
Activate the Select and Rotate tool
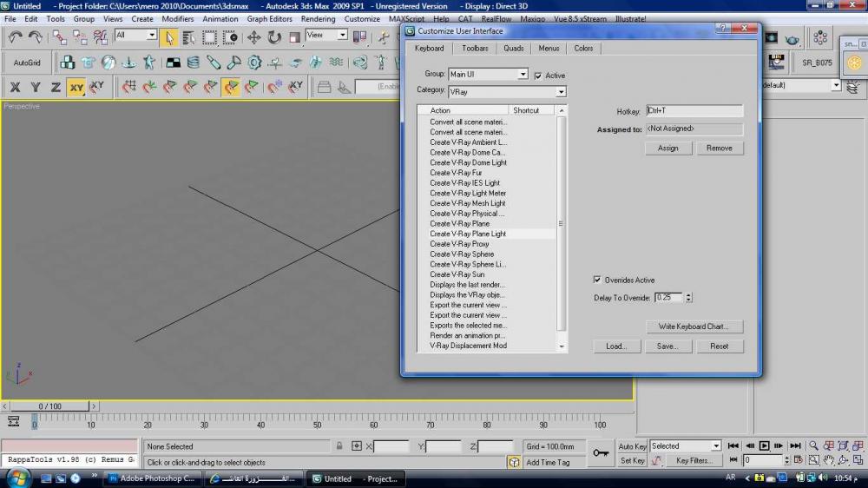coord(274,37)
